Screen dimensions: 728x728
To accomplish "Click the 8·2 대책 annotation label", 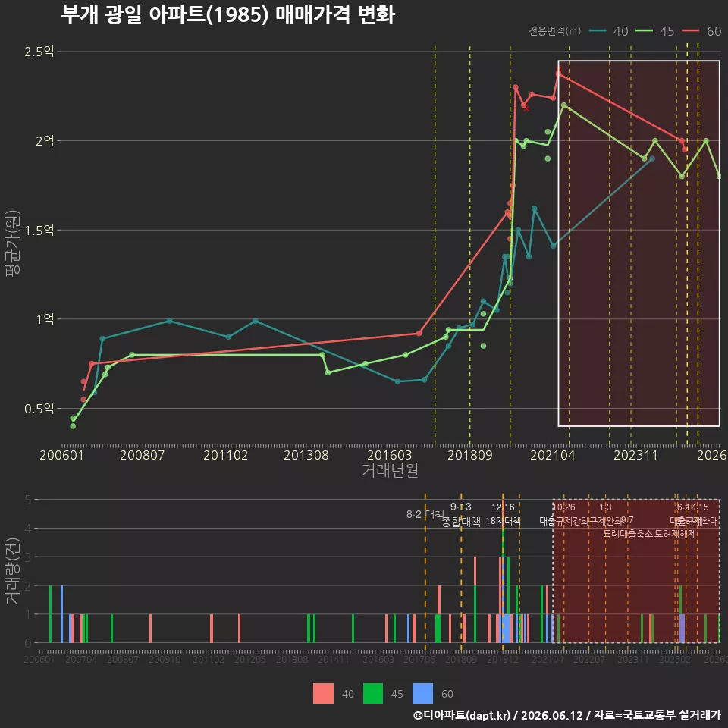I will [425, 514].
